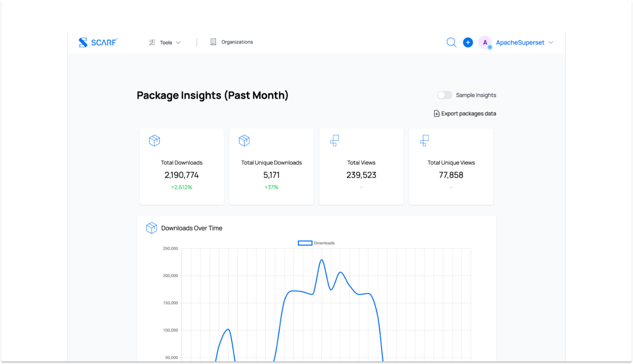Expand the Tools dropdown chevron

click(178, 42)
